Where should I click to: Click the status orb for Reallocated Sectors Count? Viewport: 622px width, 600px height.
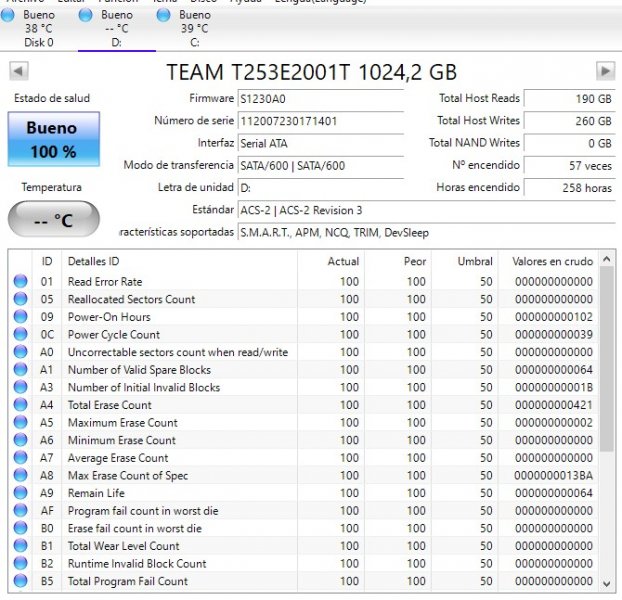click(20, 299)
